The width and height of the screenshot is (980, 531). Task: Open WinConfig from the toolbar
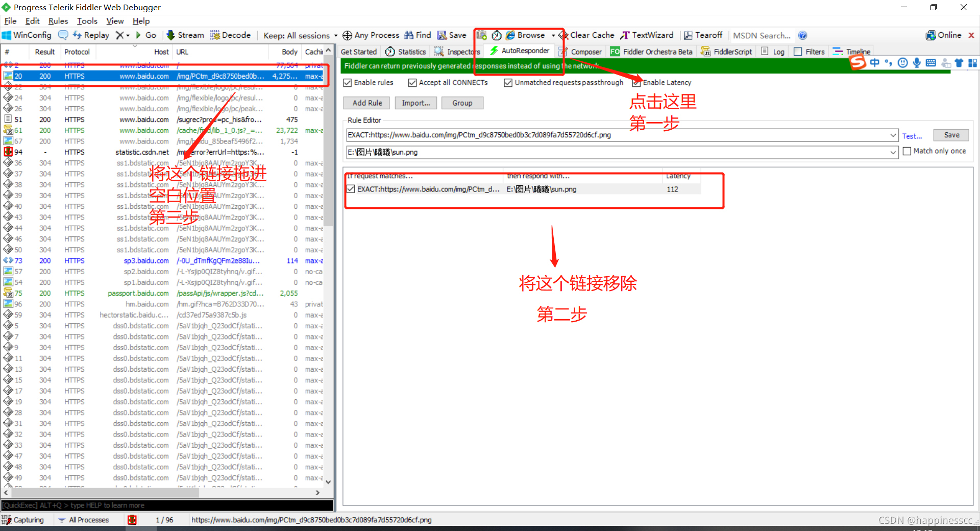(27, 35)
